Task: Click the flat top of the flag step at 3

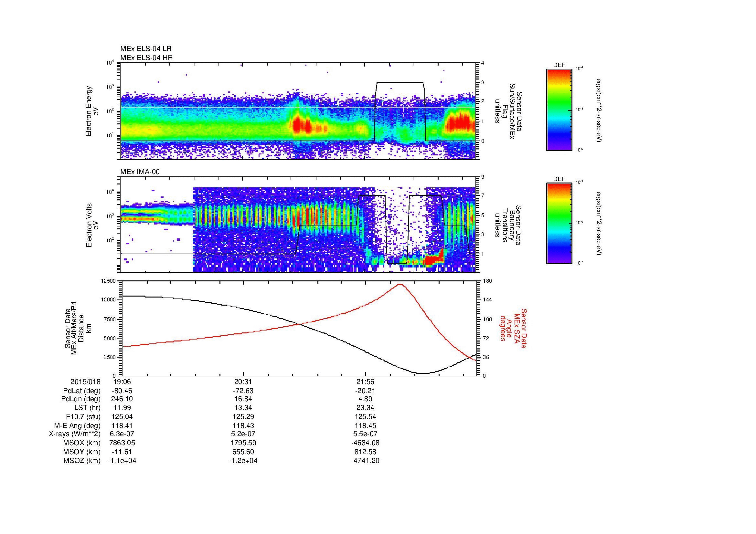Action: coord(400,82)
